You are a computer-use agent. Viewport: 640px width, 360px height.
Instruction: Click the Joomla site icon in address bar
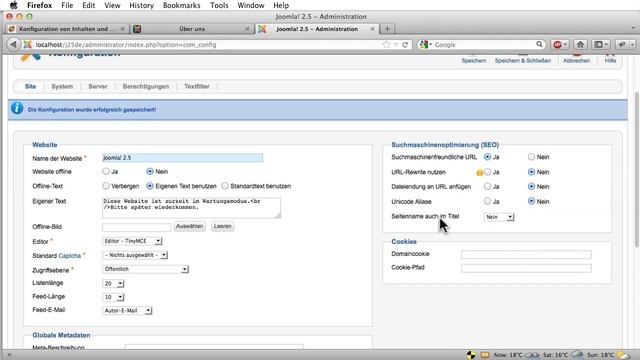pos(27,44)
